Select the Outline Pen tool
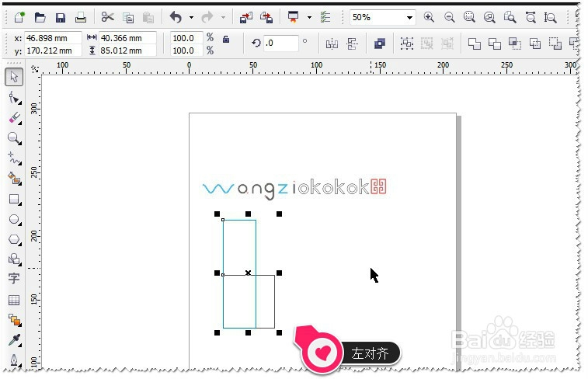The width and height of the screenshot is (588, 379). pos(14,360)
